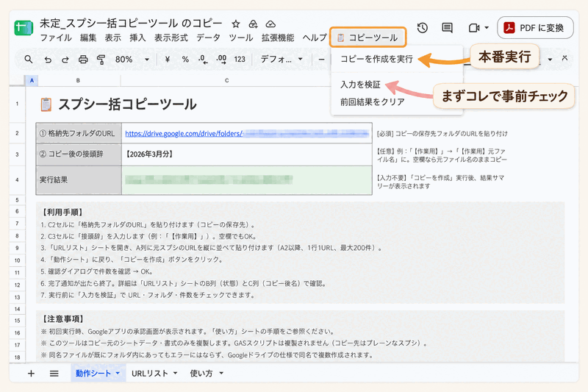Redo the last action
588x392 pixels.
tap(65, 60)
